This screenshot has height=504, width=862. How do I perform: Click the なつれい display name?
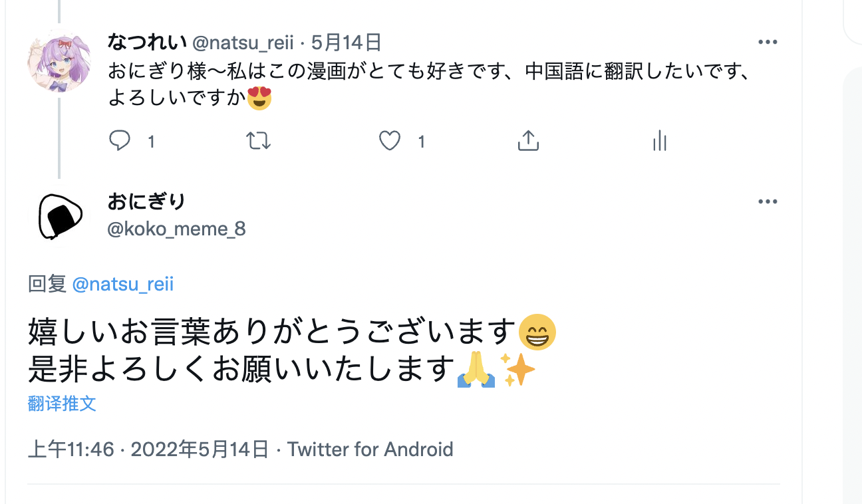pyautogui.click(x=147, y=43)
